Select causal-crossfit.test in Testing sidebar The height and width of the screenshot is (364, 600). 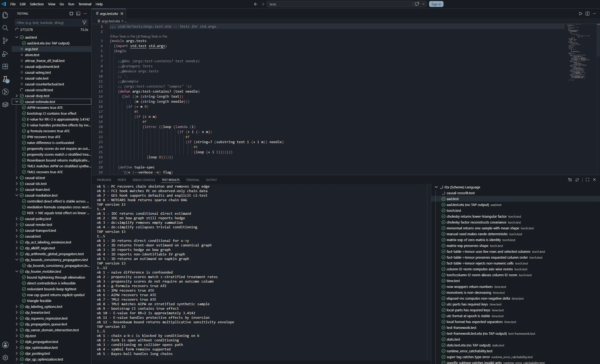52,90
